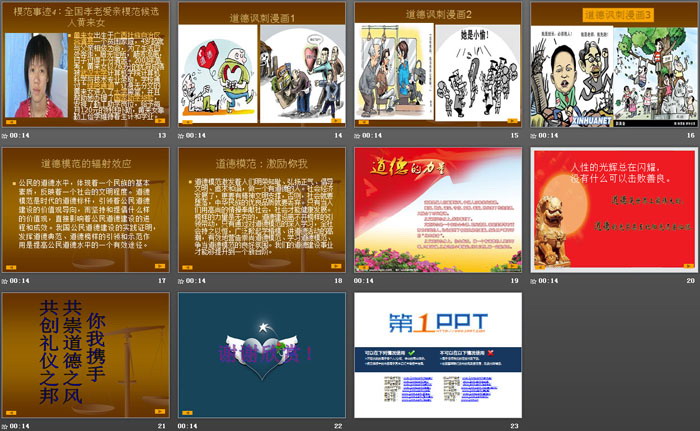700x431 pixels.
Task: Click slide number 22 label
Action: pyautogui.click(x=338, y=426)
